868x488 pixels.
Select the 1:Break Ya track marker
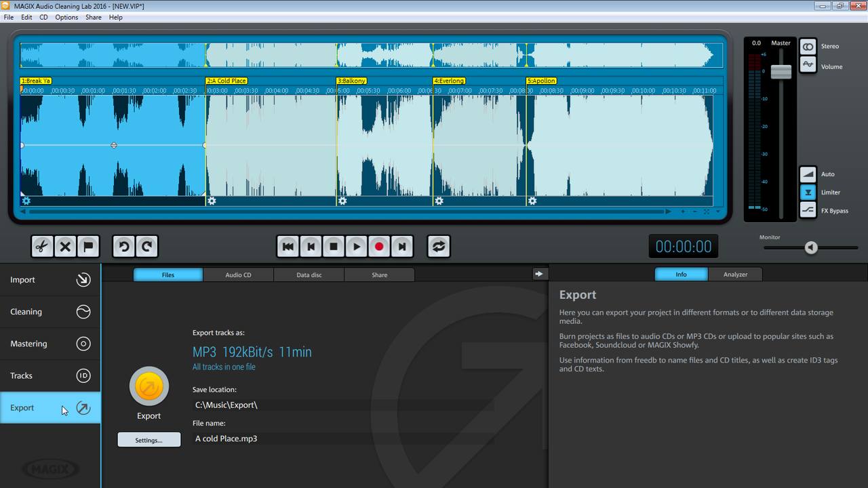[36, 81]
